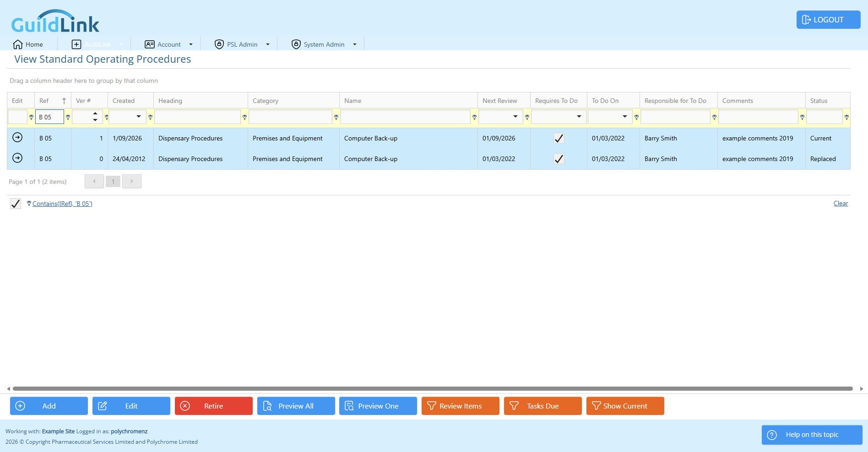Go to previous page arrow
Viewport: 868px width, 452px height.
(x=94, y=181)
